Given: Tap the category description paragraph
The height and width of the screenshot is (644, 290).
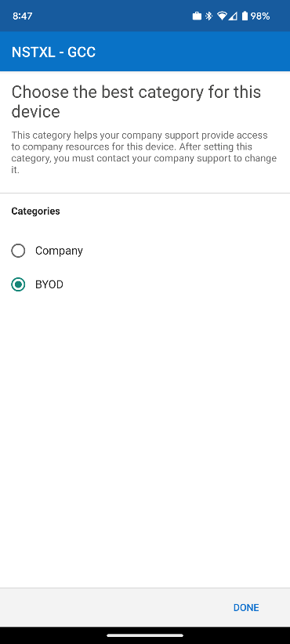Looking at the screenshot, I should [x=143, y=152].
